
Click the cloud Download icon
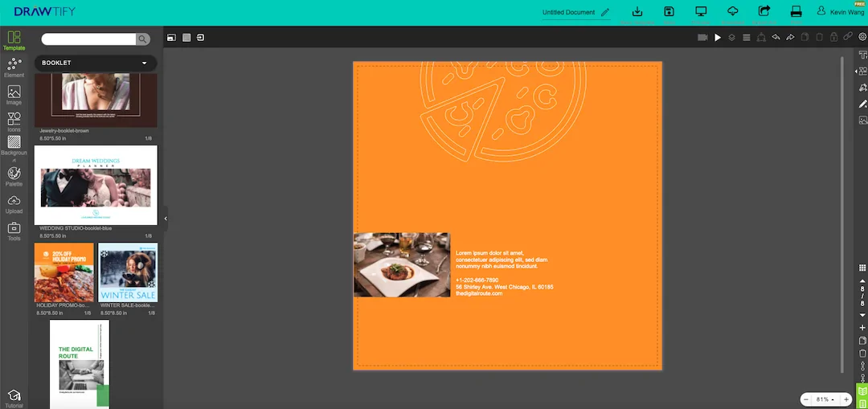click(x=733, y=11)
